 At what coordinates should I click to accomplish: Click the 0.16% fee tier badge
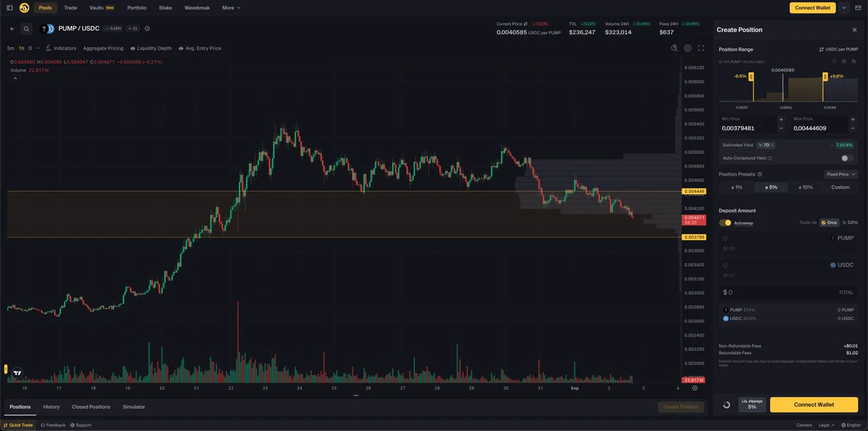[x=112, y=29]
